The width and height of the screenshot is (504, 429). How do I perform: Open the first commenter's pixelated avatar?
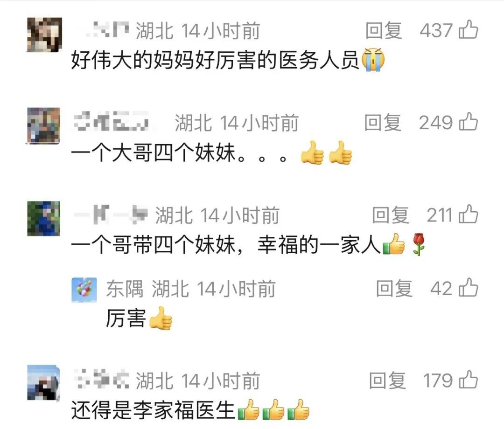click(x=44, y=35)
